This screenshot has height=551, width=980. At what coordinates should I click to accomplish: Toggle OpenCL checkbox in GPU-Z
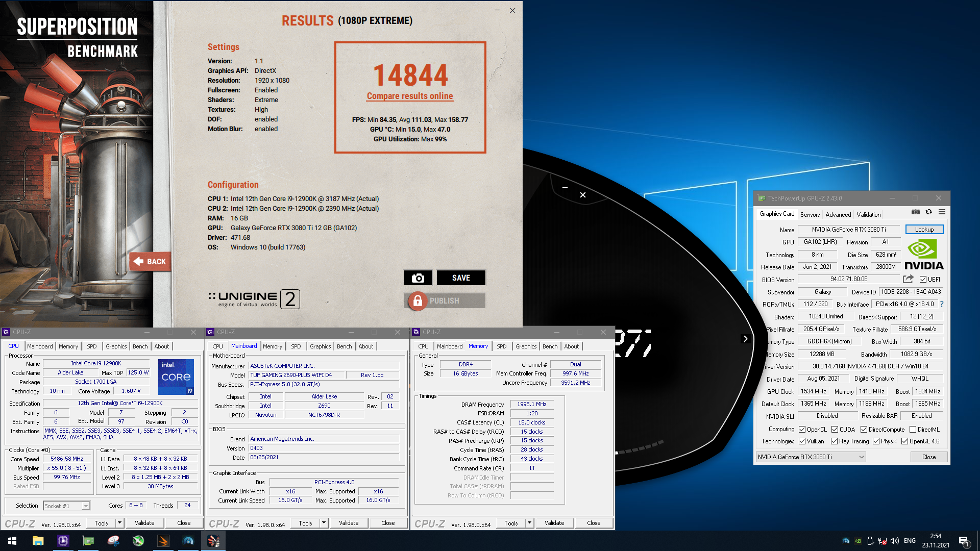[802, 430]
